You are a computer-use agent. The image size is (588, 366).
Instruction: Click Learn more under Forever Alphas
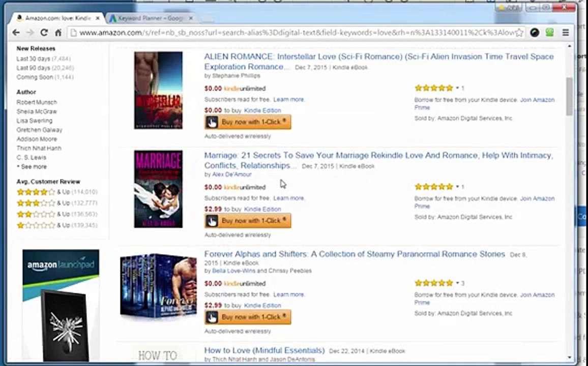tap(289, 294)
